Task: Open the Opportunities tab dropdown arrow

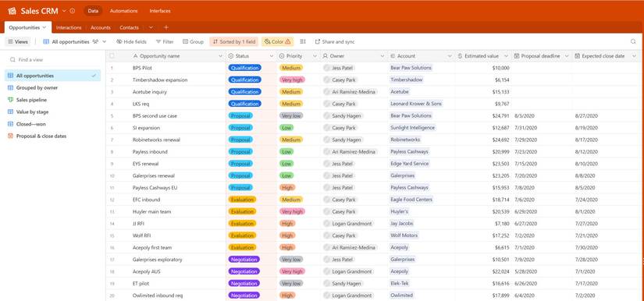Action: 44,27
